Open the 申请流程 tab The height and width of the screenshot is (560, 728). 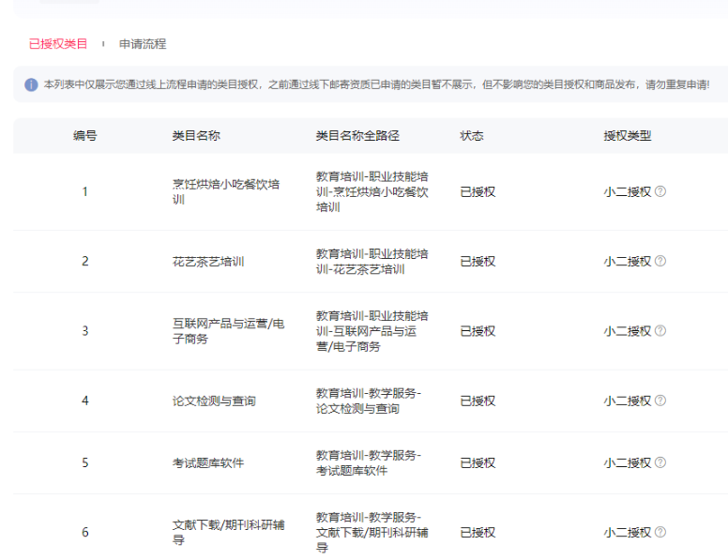click(x=143, y=44)
